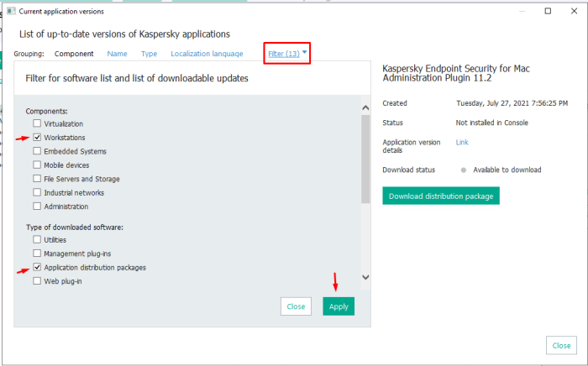Close the window with the X icon

(574, 11)
